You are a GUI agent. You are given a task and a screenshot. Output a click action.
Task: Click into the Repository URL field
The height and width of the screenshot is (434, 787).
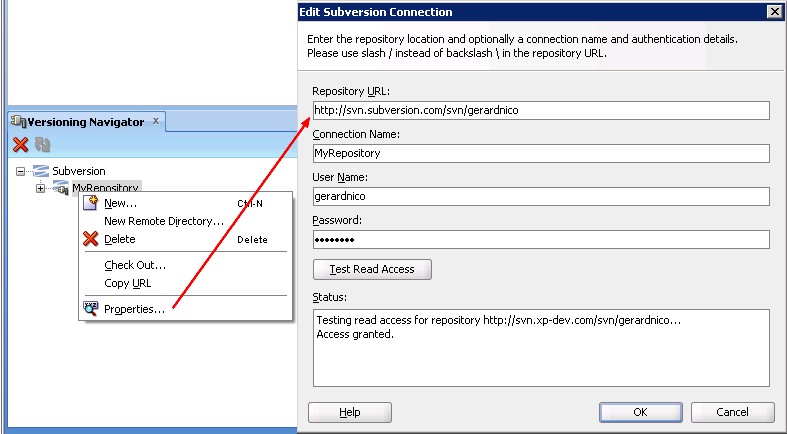(x=540, y=110)
